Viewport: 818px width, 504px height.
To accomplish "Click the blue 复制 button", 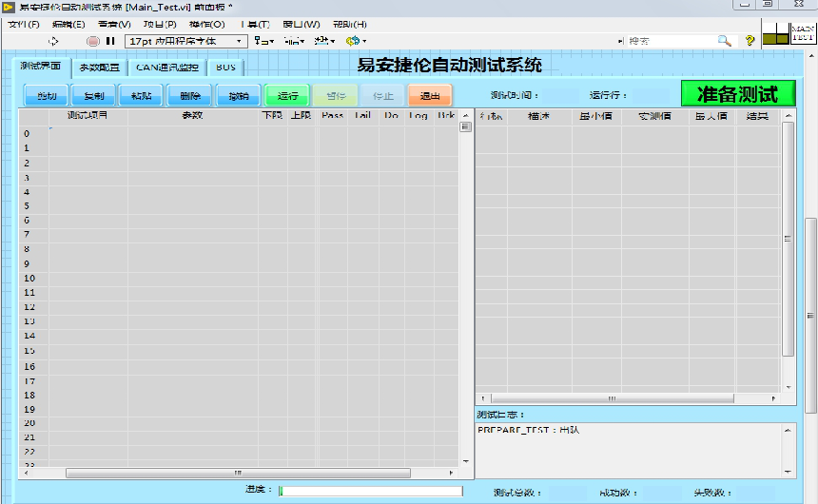I will (x=94, y=95).
